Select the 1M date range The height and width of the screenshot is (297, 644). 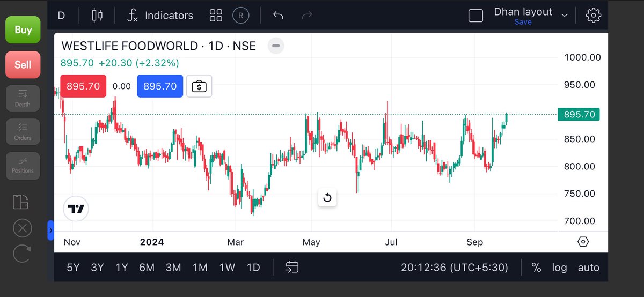200,268
